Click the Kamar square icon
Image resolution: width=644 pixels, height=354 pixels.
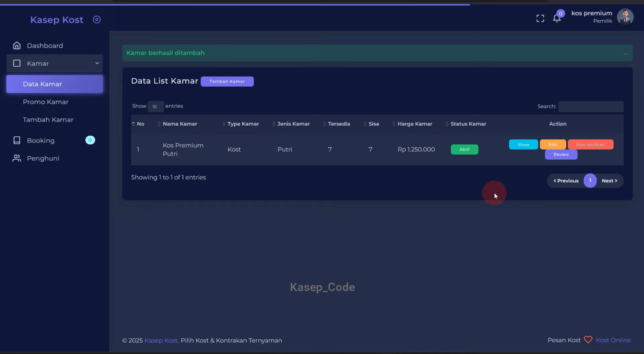click(17, 63)
